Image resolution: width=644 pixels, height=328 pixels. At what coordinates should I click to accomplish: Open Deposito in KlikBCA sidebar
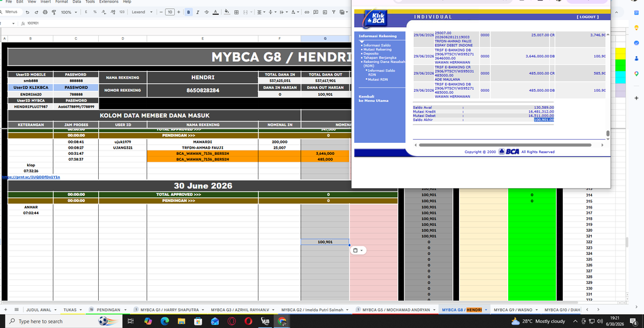tap(371, 54)
